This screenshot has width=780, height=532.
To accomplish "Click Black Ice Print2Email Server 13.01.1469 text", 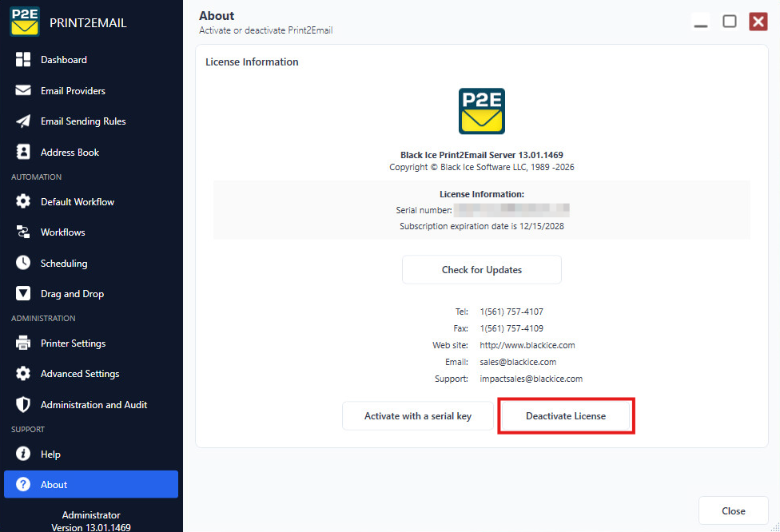I will coord(482,155).
